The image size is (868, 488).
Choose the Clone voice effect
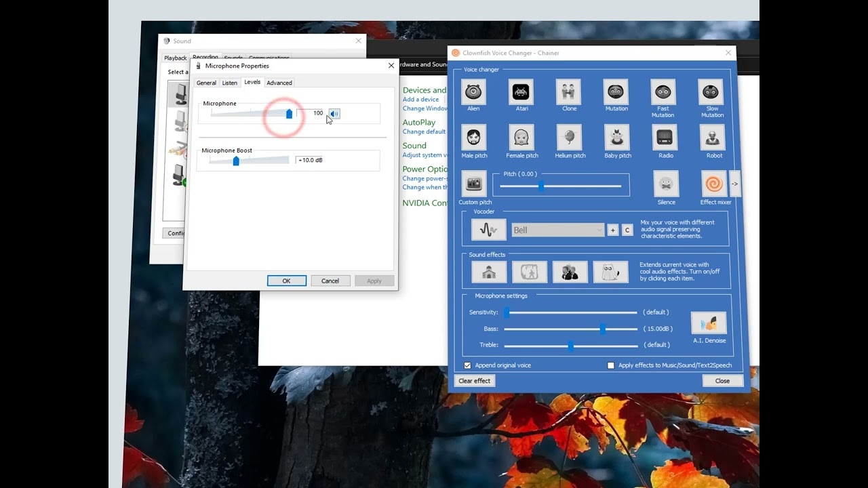coord(568,91)
